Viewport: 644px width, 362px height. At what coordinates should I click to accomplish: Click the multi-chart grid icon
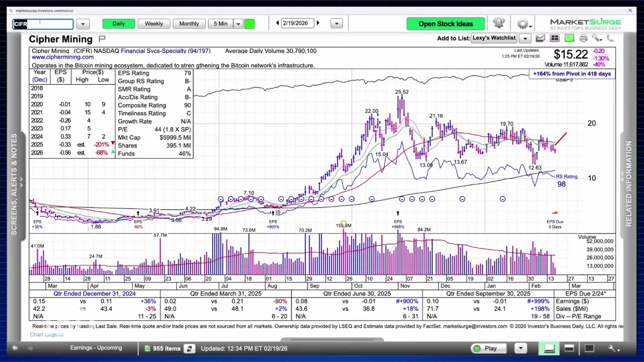[x=555, y=38]
